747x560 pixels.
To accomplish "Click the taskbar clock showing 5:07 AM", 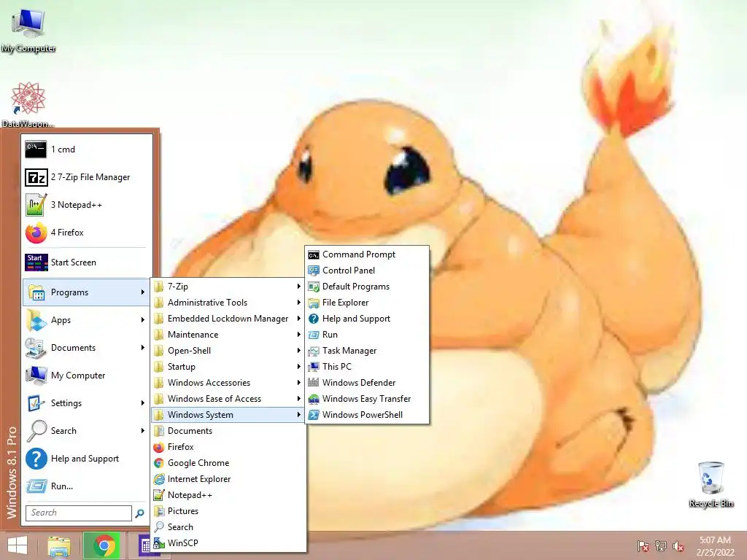I will (x=715, y=546).
